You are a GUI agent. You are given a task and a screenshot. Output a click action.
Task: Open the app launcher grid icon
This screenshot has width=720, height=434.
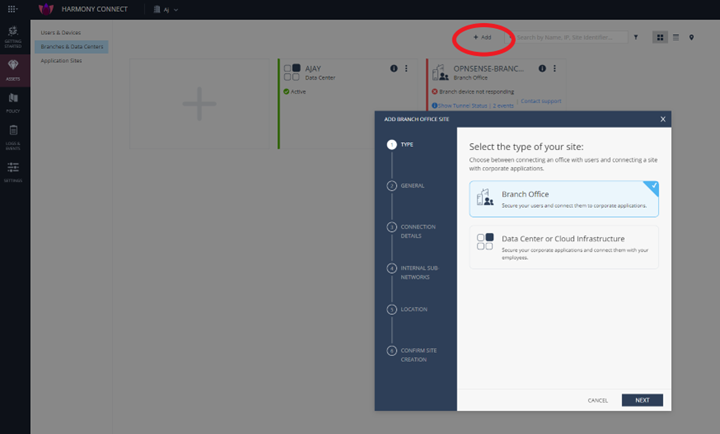12,9
